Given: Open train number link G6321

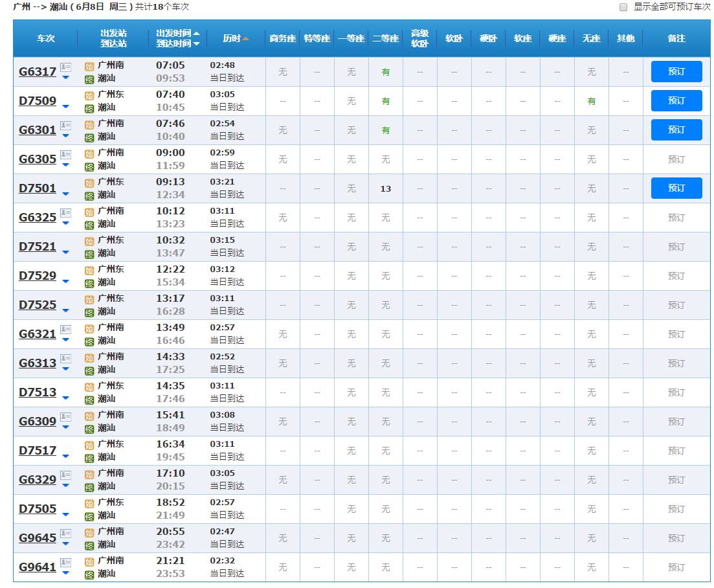Looking at the screenshot, I should pos(38,334).
